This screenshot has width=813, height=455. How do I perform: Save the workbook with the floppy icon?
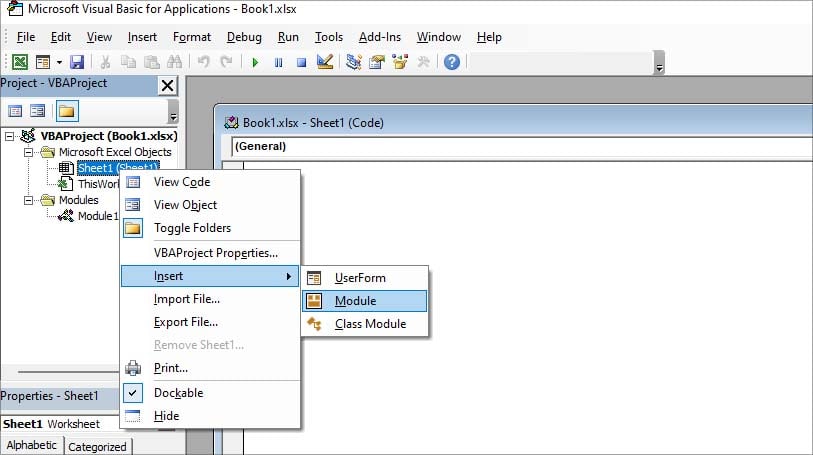tap(77, 62)
